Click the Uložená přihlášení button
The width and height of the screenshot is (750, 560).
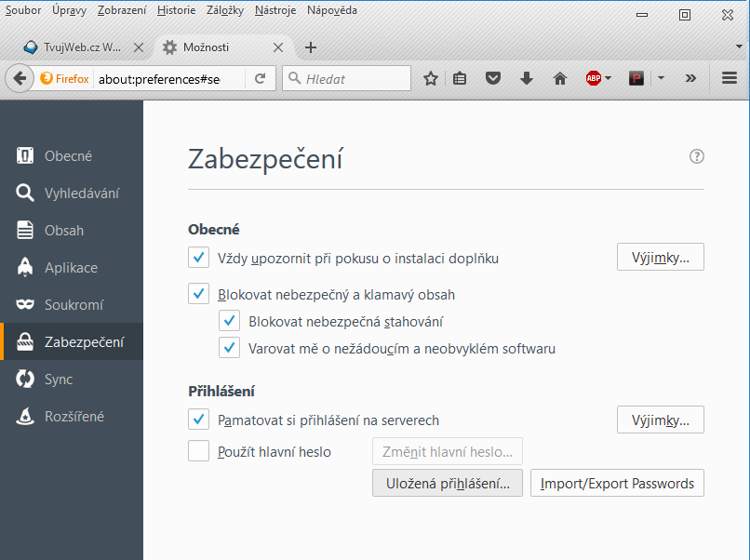[448, 484]
